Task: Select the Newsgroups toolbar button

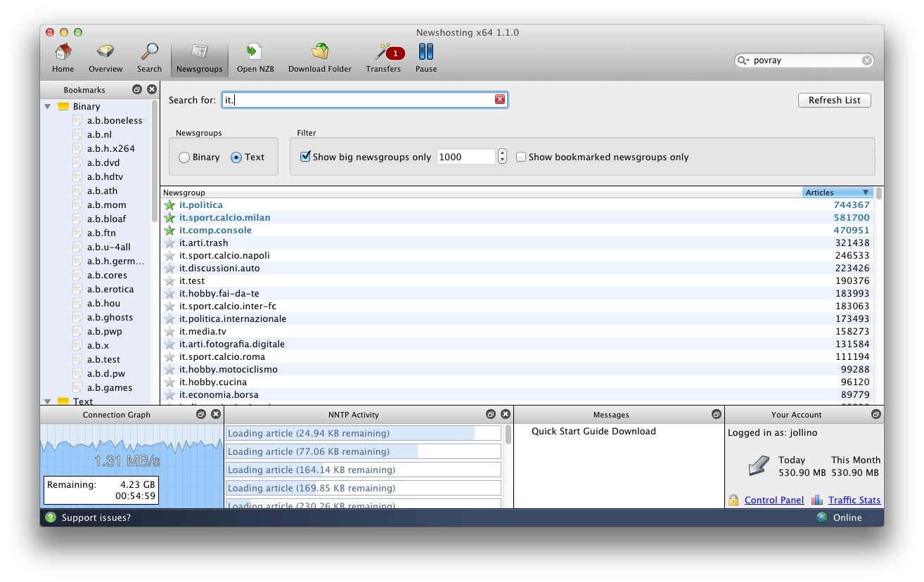Action: pyautogui.click(x=199, y=58)
